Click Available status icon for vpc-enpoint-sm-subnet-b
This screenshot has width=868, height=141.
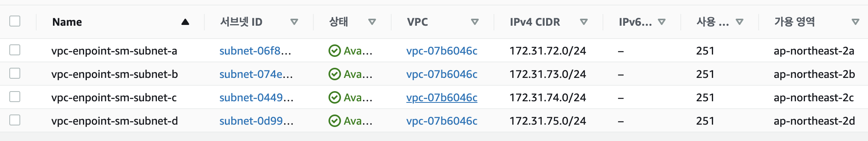pos(335,74)
